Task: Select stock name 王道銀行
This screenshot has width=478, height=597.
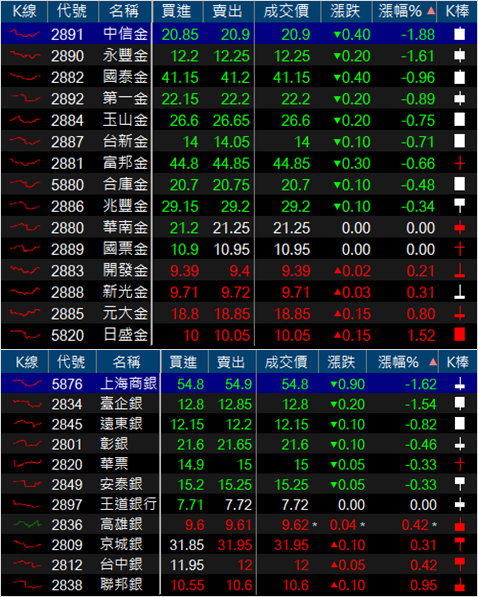Action: pyautogui.click(x=128, y=504)
